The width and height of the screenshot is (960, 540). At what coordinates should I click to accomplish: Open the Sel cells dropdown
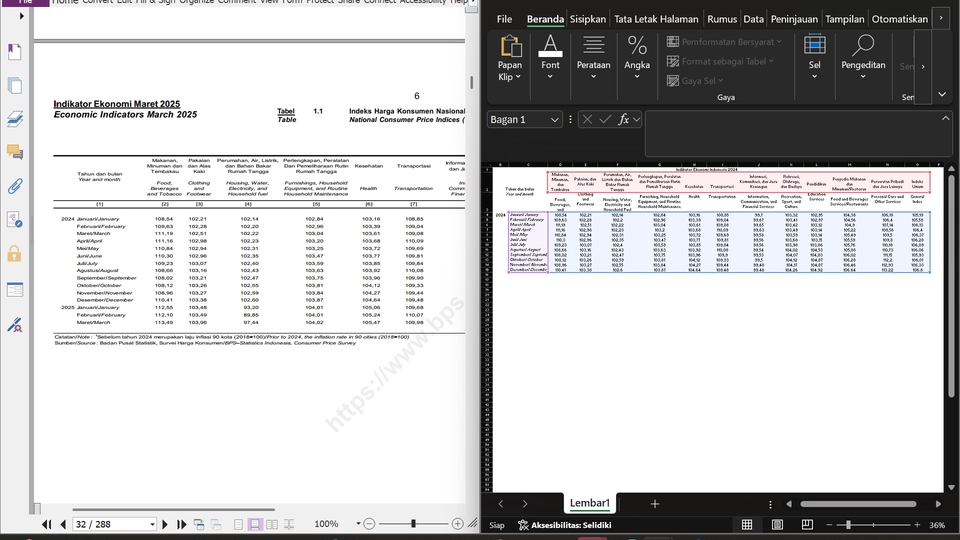tap(814, 59)
